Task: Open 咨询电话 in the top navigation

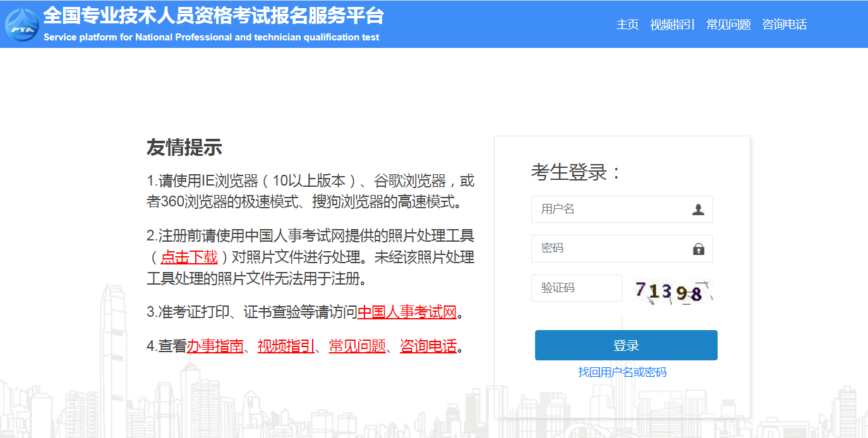Action: tap(784, 25)
